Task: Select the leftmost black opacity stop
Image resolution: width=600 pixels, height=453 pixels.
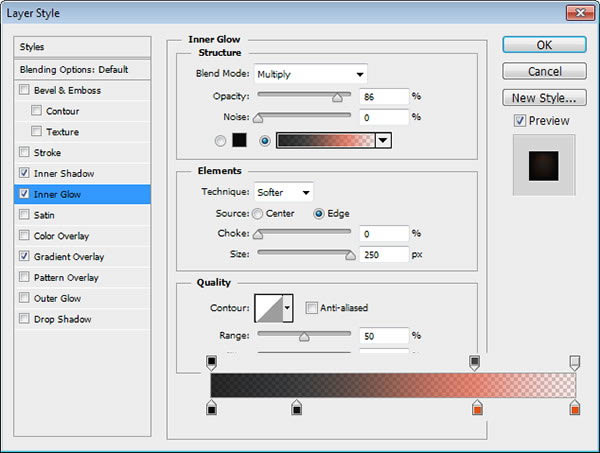Action: click(212, 363)
